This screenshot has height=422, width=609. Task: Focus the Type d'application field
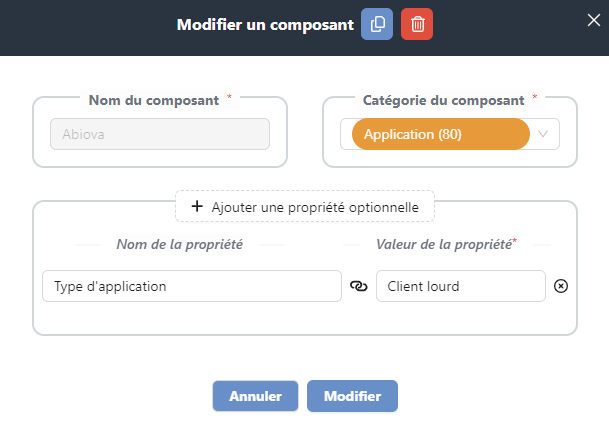(192, 286)
